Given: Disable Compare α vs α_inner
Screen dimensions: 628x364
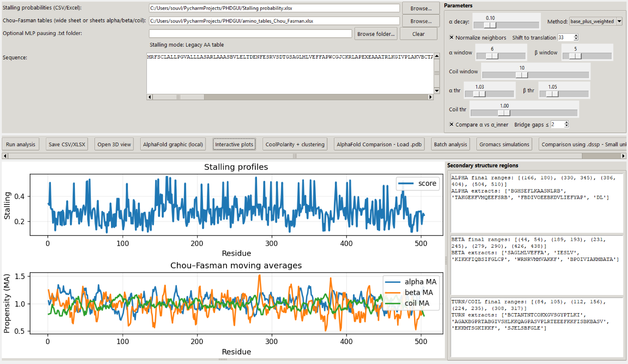Looking at the screenshot, I should click(452, 125).
